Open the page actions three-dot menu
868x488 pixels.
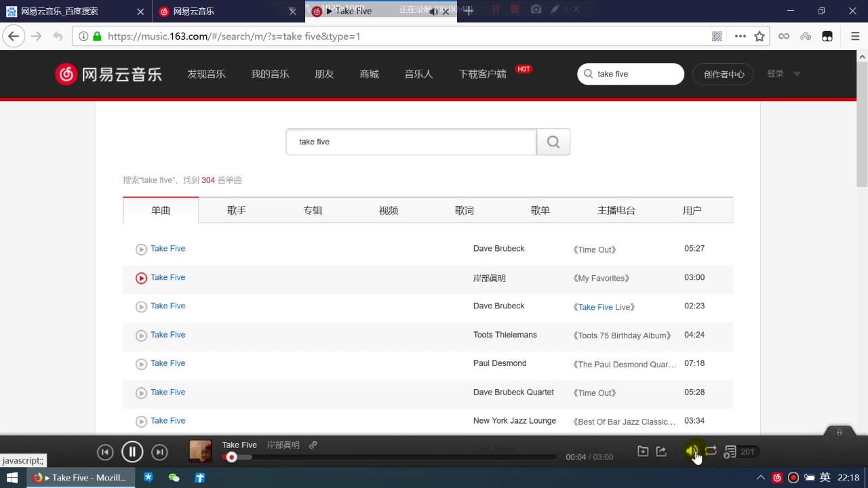tap(740, 37)
